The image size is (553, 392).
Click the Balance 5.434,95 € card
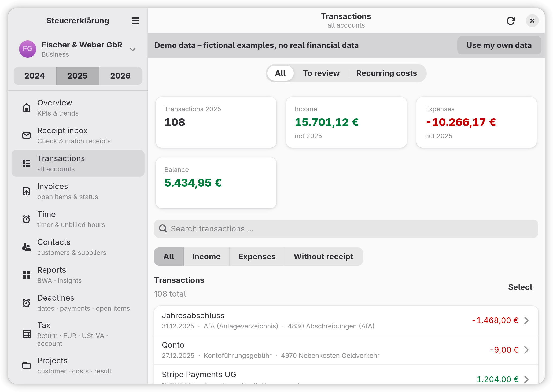coord(216,183)
